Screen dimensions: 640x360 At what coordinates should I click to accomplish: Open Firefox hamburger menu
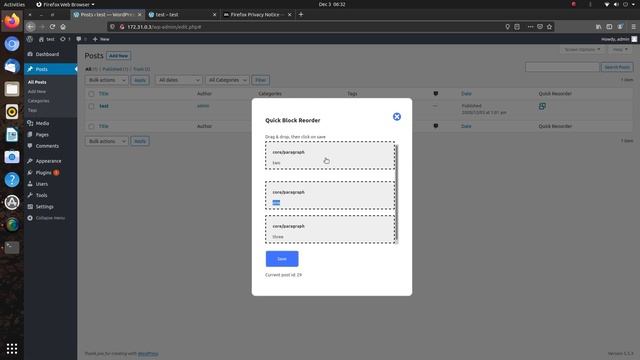point(633,27)
